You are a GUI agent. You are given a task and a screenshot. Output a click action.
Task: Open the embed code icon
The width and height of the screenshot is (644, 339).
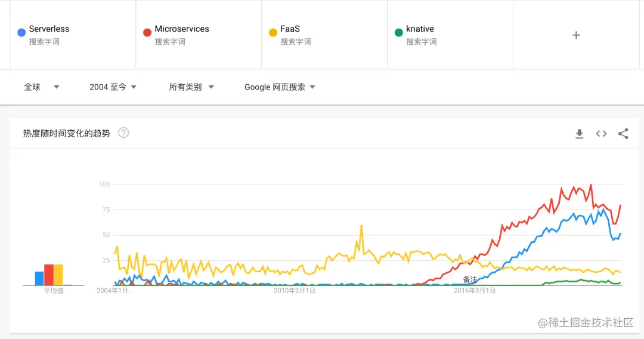601,134
